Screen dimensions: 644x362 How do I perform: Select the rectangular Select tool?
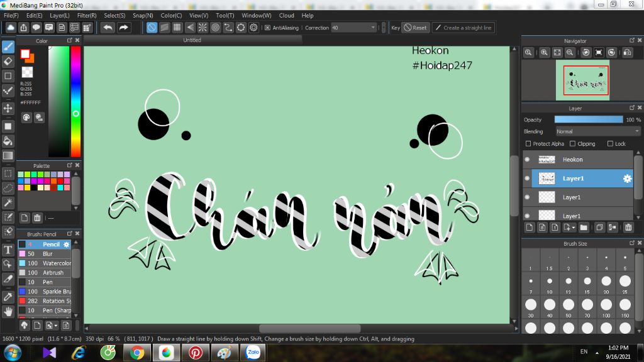pos(8,173)
